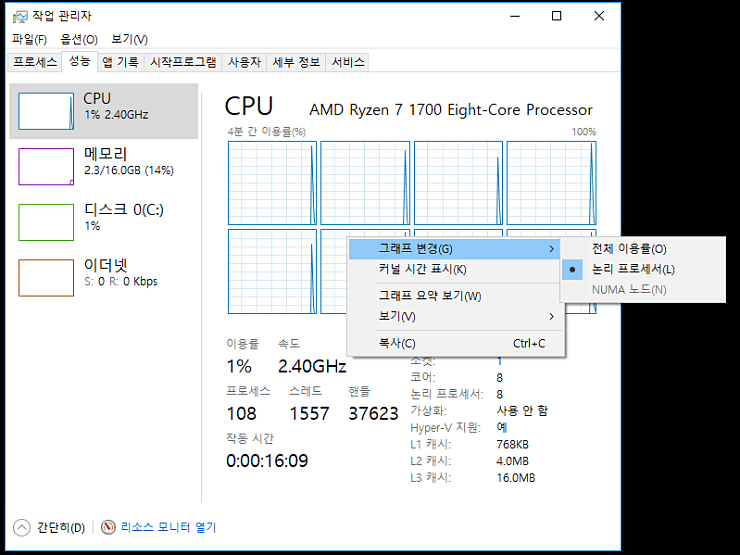Click the first logical processor graph
The width and height of the screenshot is (740, 555).
point(272,183)
